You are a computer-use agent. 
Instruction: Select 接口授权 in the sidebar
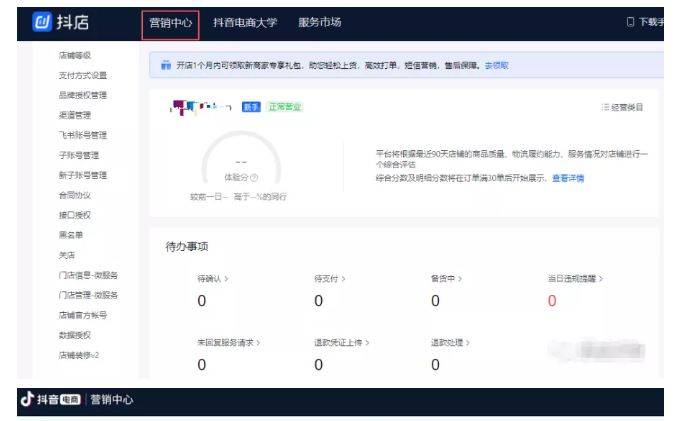tap(75, 215)
